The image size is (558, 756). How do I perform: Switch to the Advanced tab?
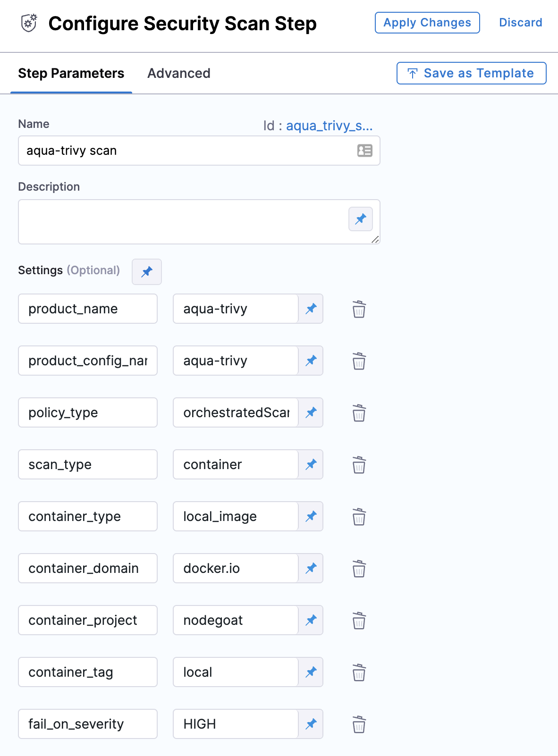(x=179, y=73)
